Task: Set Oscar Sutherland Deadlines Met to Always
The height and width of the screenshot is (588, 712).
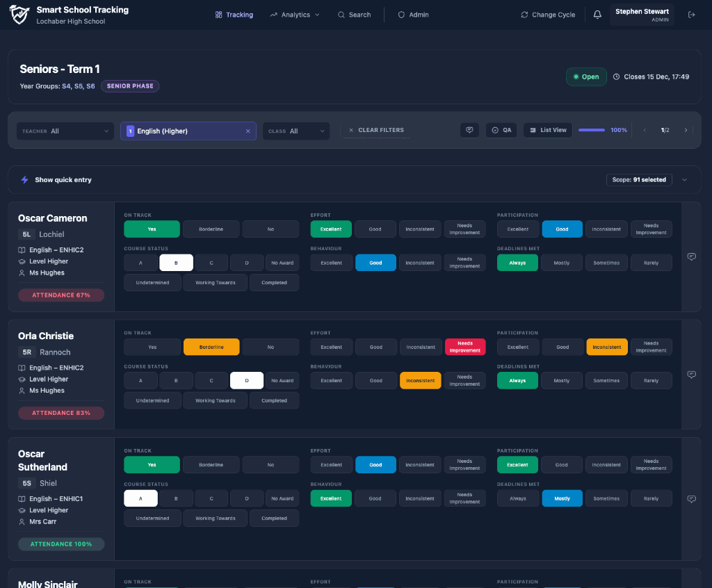Action: pyautogui.click(x=517, y=498)
